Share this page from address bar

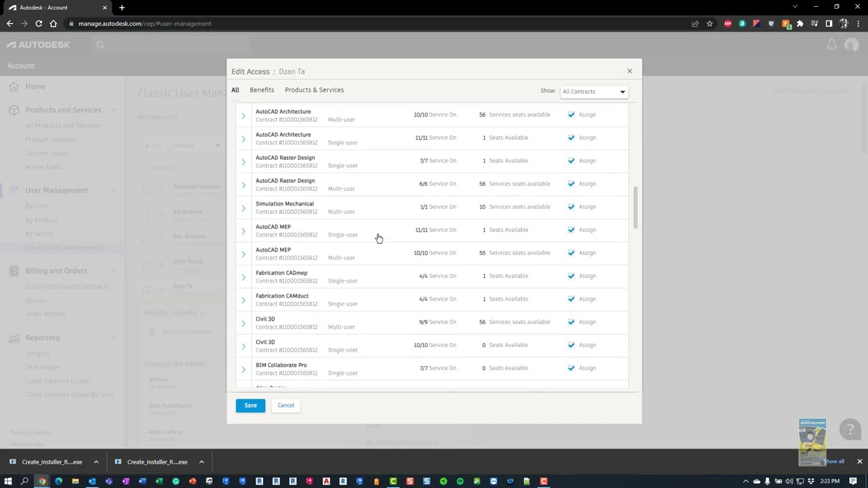click(x=695, y=23)
